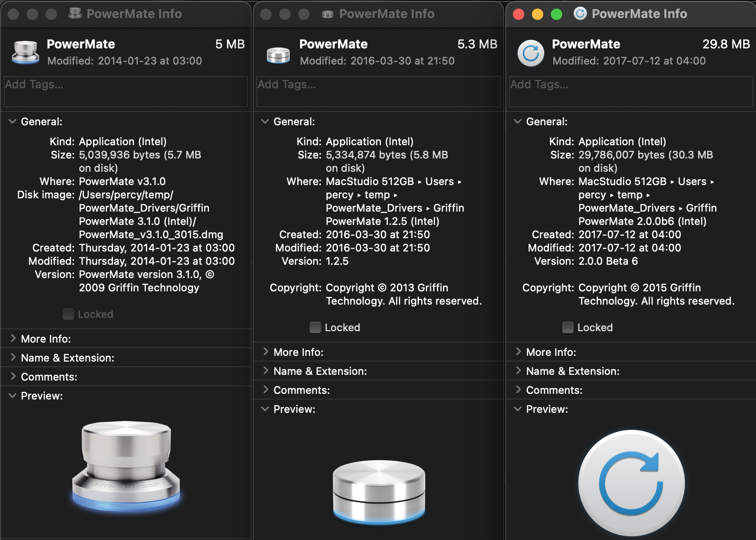
Task: Click the title bar proxy icon of the v3.1.0 Info window
Action: point(75,14)
